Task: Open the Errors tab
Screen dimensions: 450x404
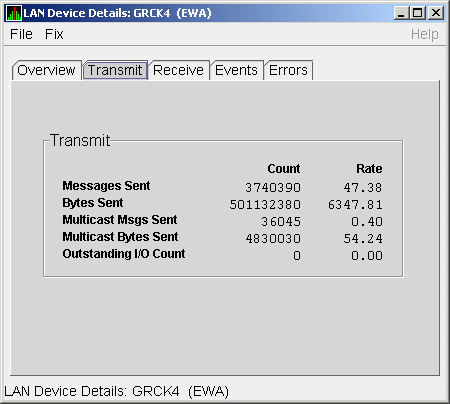Action: click(288, 70)
